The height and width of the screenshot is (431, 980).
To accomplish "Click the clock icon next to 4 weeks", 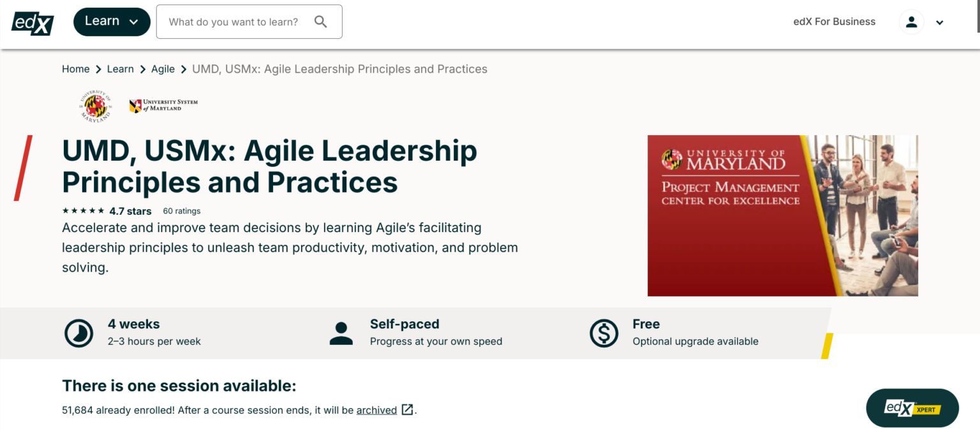I will point(78,332).
